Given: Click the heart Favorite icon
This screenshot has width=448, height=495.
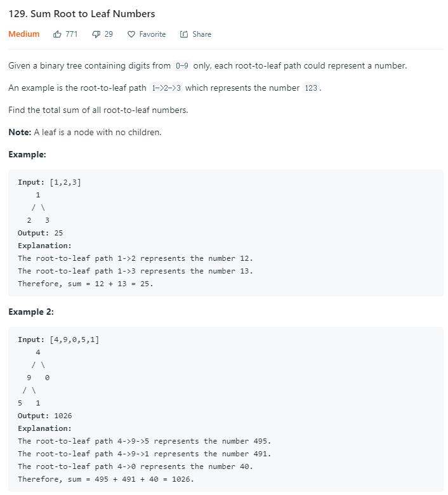Looking at the screenshot, I should [x=131, y=34].
